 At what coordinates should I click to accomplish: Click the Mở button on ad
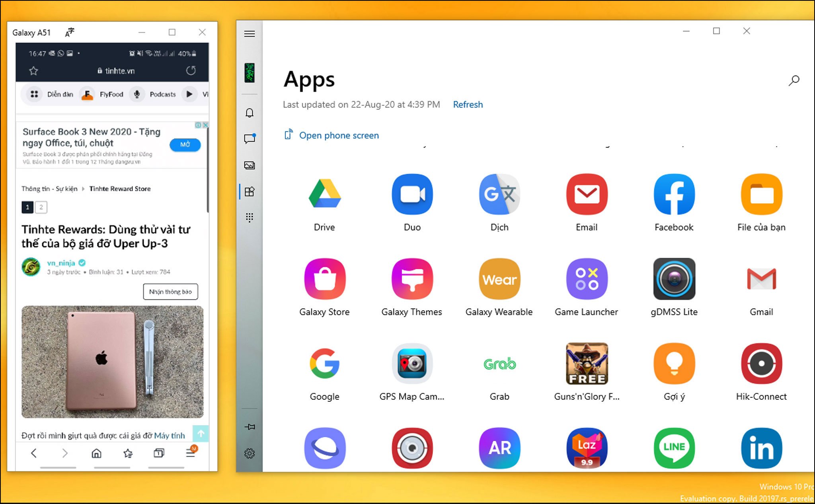tap(185, 144)
